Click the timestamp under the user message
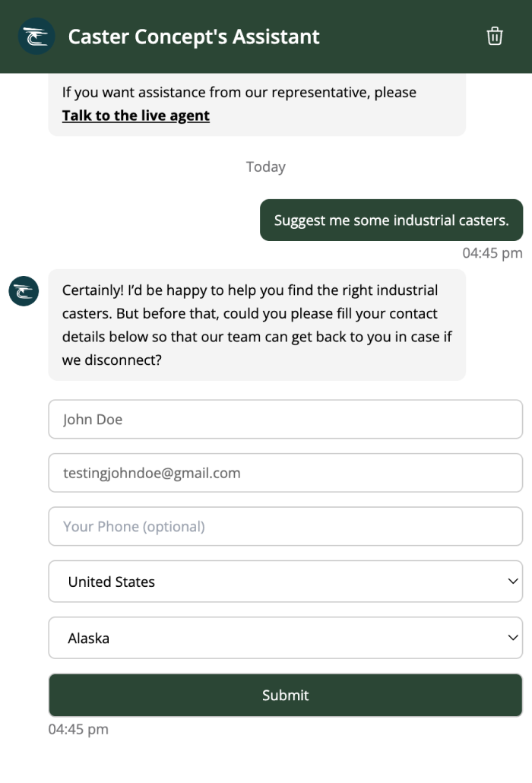Viewport: 532px width, 783px height. 492,253
